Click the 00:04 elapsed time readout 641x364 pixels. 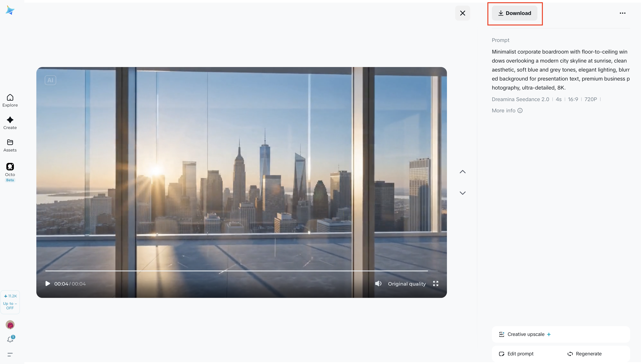[61, 284]
